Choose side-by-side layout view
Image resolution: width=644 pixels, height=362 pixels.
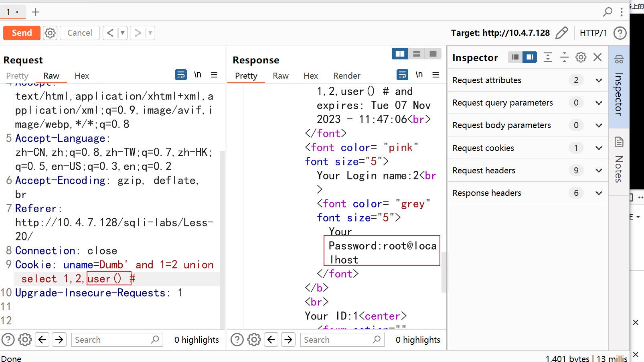coord(400,54)
